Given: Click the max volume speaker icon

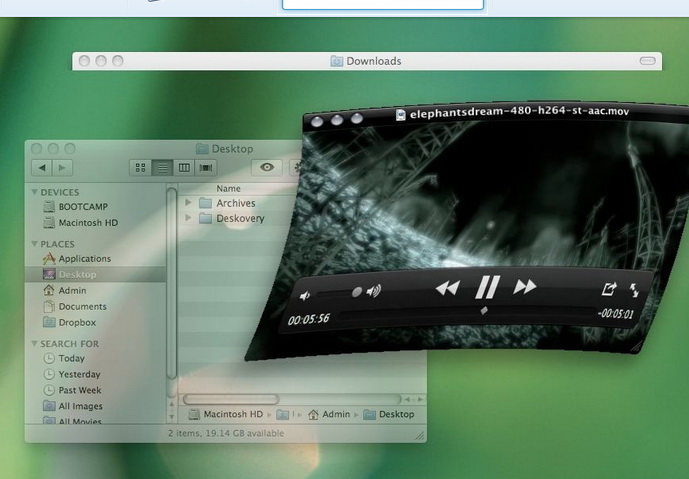Looking at the screenshot, I should pos(374,292).
